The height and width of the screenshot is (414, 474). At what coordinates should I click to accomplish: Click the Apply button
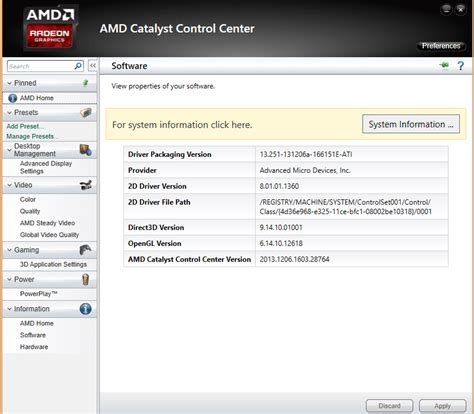pyautogui.click(x=442, y=406)
